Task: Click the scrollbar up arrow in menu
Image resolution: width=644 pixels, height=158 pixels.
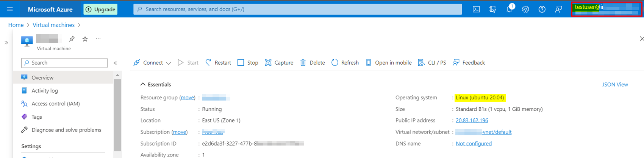Action: click(x=117, y=75)
